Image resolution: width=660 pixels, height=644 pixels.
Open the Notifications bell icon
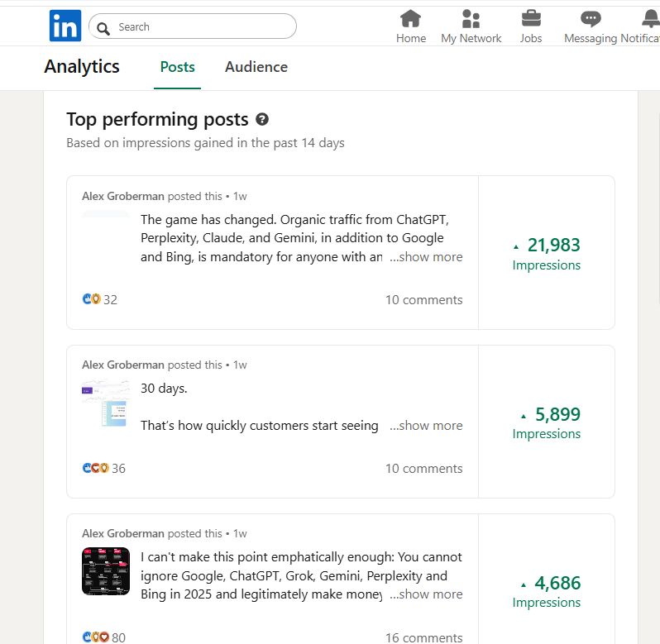pos(651,18)
